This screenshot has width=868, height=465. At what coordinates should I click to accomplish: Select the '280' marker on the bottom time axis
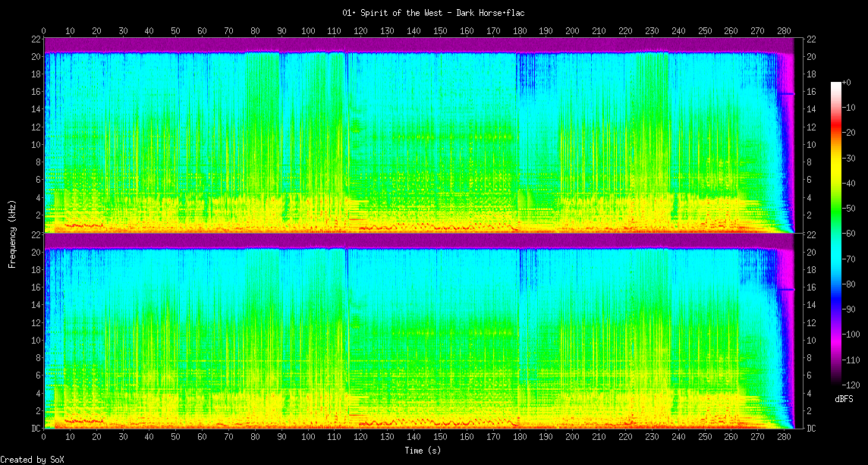click(784, 437)
